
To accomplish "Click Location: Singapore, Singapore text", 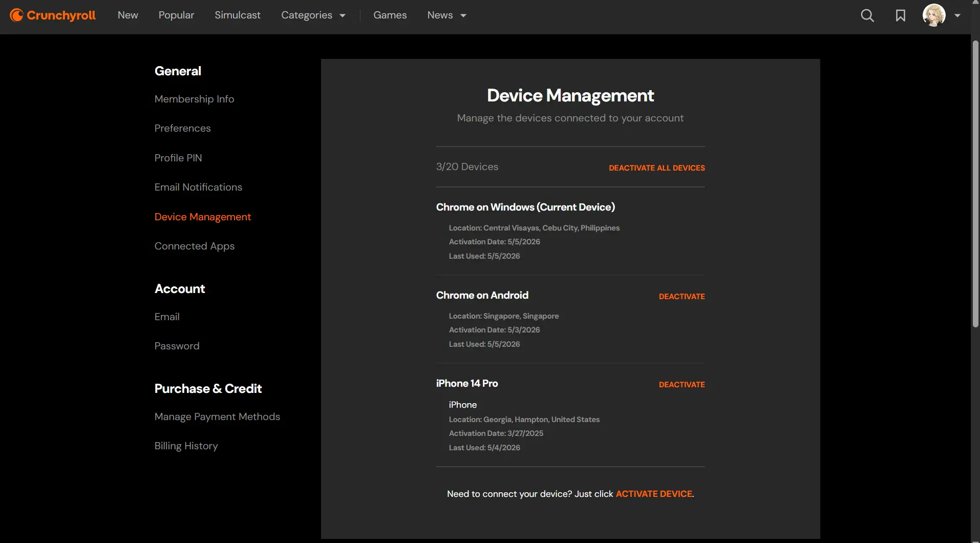I will (504, 316).
